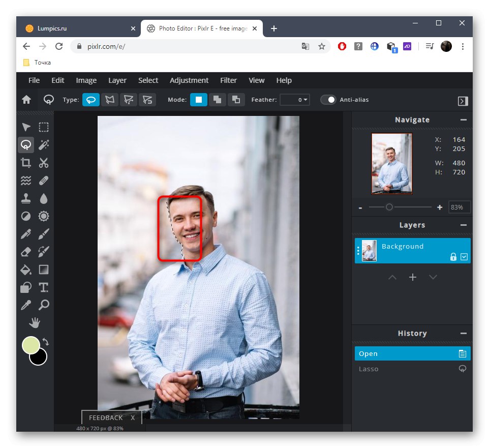Select the Text tool
The image size is (489, 448).
coord(44,287)
